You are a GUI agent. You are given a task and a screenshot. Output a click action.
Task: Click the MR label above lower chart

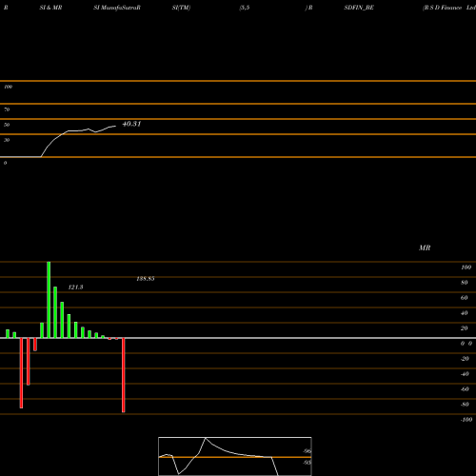click(425, 248)
